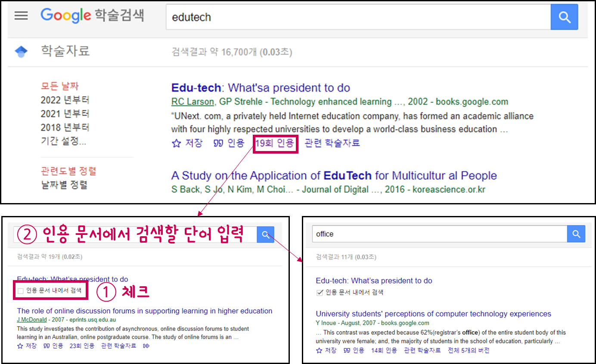
Task: Open '관련 학술자료' for the RC Larson result
Action: click(332, 143)
